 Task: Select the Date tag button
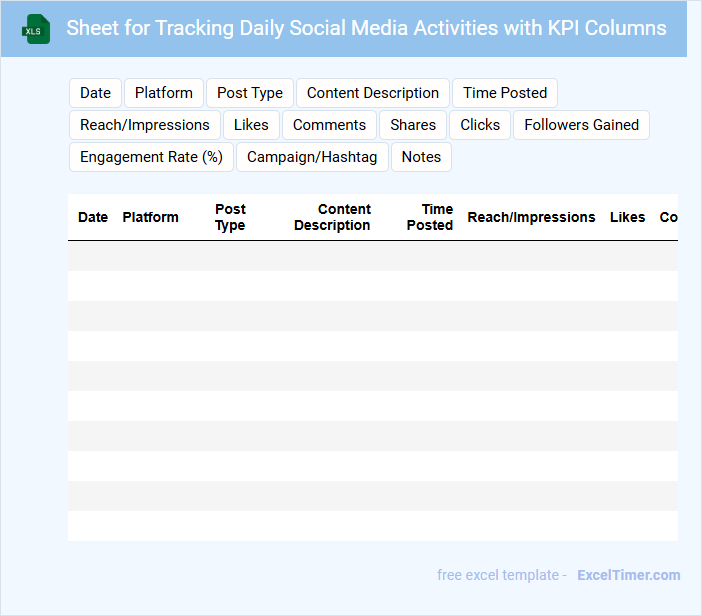(x=95, y=93)
